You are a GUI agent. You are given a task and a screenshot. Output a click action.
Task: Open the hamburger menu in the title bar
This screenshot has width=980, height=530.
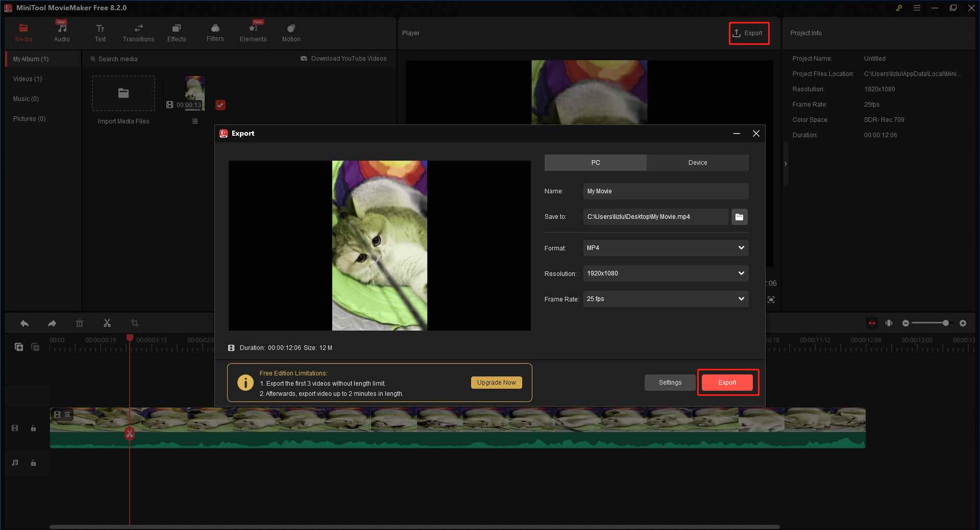(x=917, y=8)
